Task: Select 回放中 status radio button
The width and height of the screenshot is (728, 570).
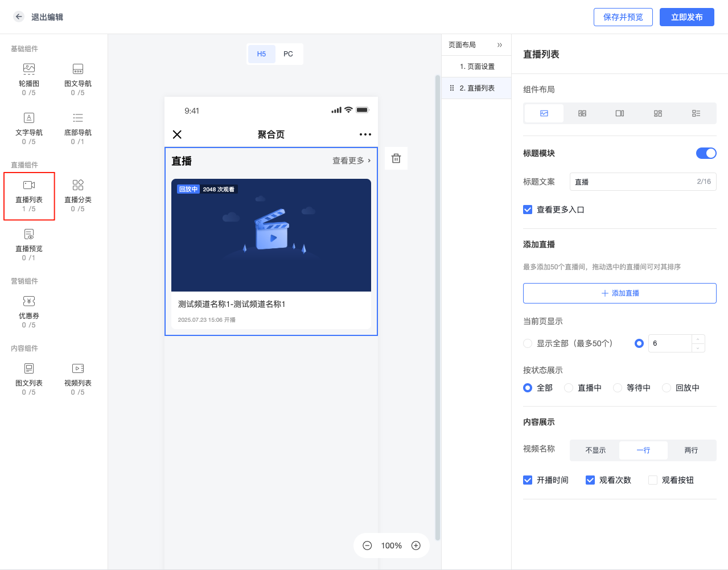Action: 667,388
